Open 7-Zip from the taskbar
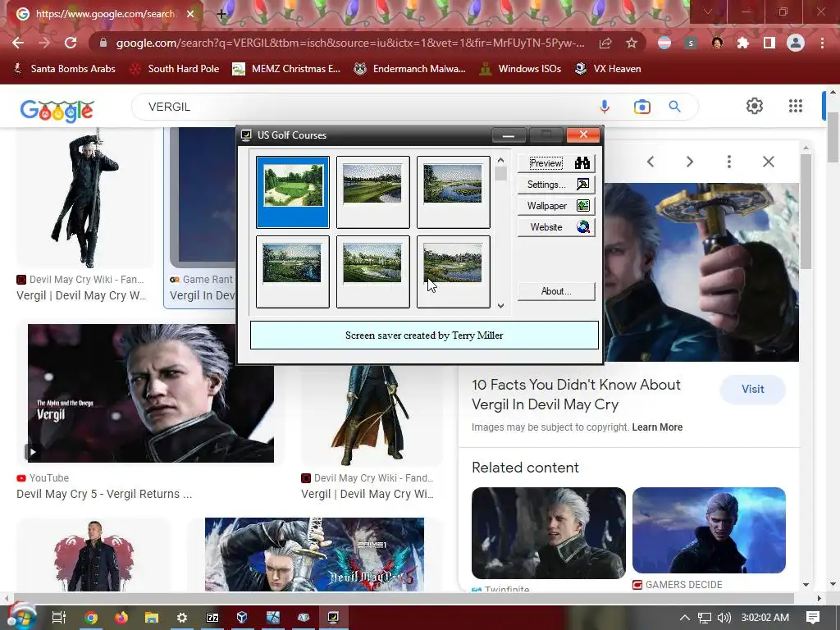This screenshot has height=630, width=840. (212, 617)
